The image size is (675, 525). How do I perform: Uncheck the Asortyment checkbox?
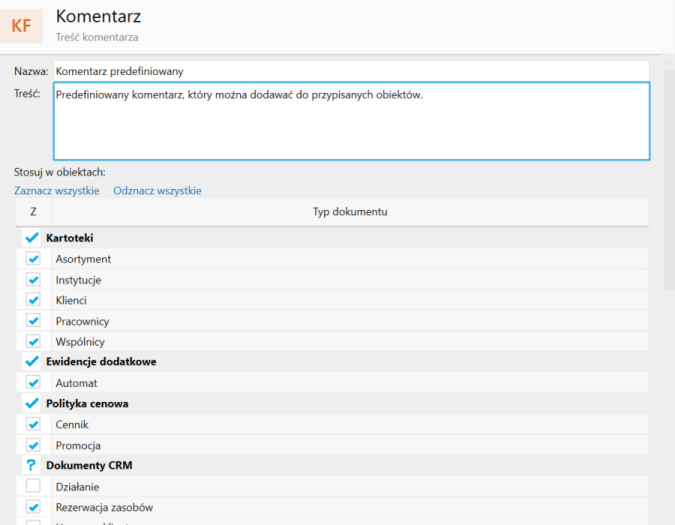33,259
